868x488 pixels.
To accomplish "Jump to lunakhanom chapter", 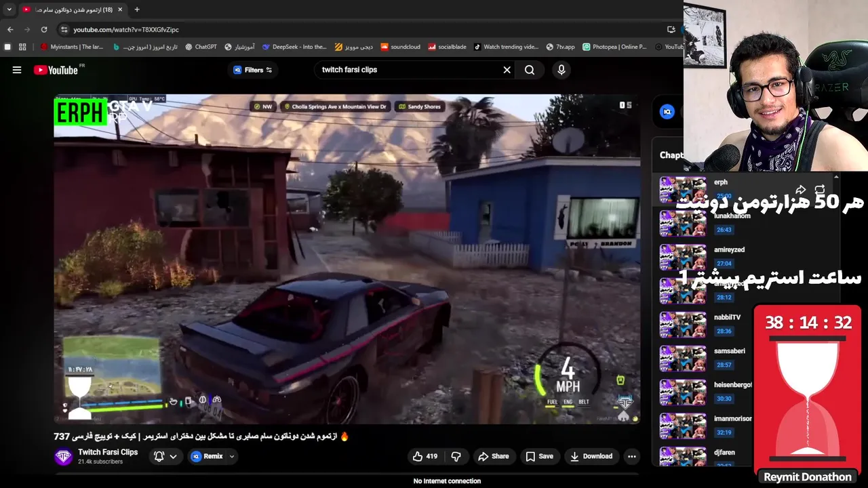I will pos(732,216).
